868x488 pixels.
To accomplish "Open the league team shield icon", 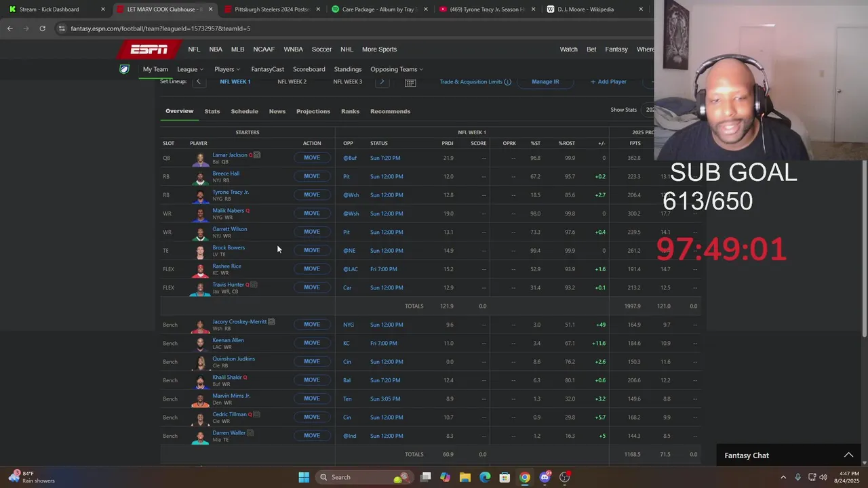I will 124,69.
